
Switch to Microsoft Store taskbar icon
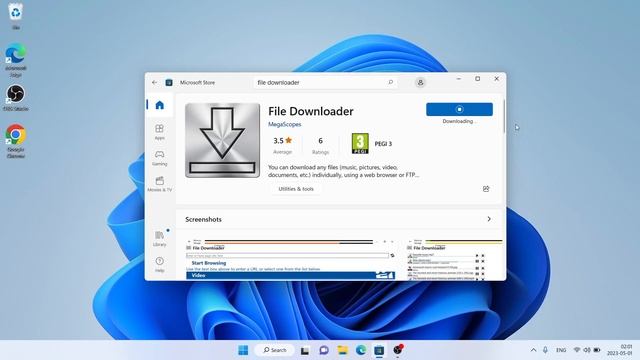tap(379, 350)
